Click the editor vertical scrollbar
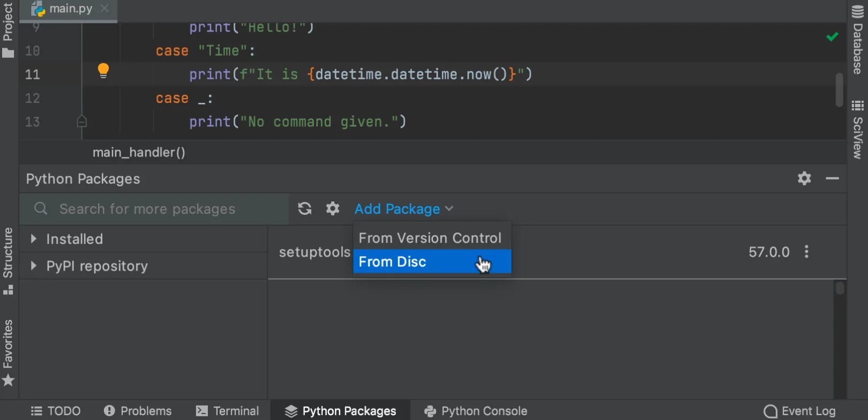Viewport: 868px width, 420px height. click(839, 89)
